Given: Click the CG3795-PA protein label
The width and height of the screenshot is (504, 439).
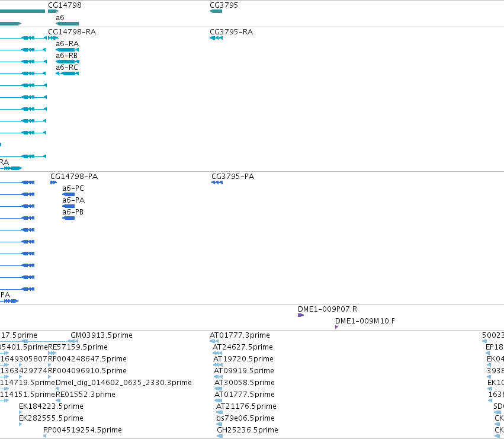Looking at the screenshot, I should click(x=233, y=176).
